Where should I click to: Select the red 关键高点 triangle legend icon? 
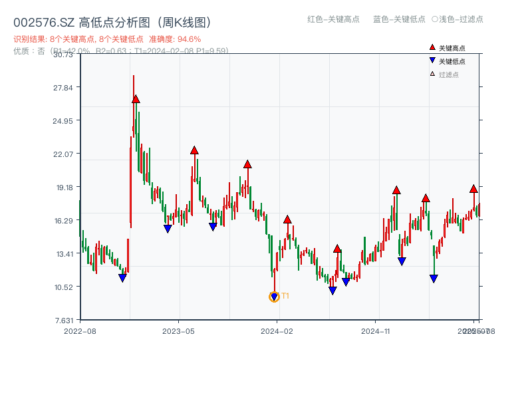point(432,47)
